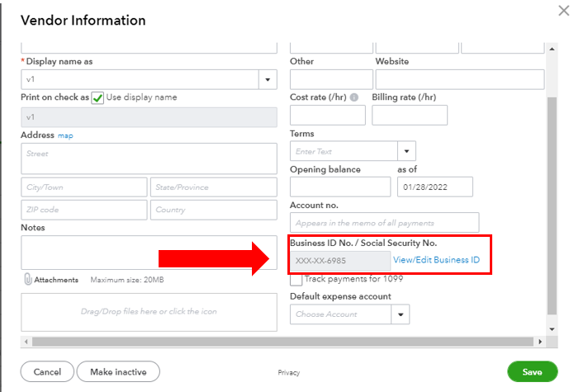Viewport: 574px width, 392px height.
Task: Select the as of date field
Action: 434,187
